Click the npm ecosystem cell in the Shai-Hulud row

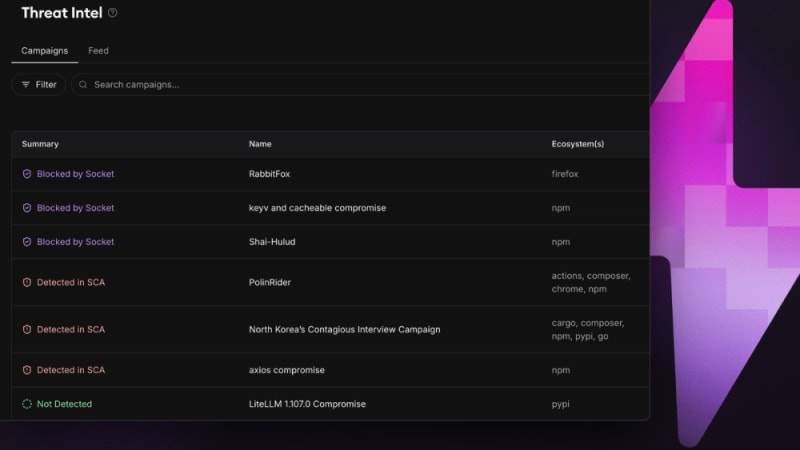[x=561, y=242]
